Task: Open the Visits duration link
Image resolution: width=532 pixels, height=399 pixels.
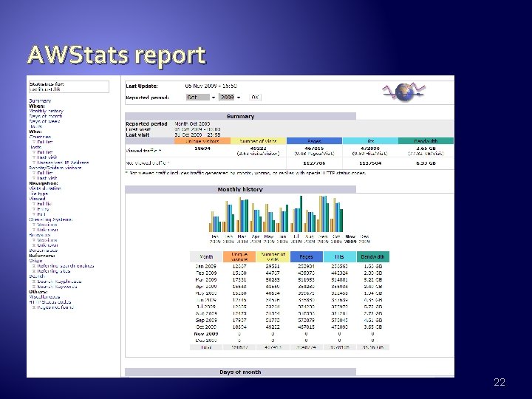Action: (45, 188)
